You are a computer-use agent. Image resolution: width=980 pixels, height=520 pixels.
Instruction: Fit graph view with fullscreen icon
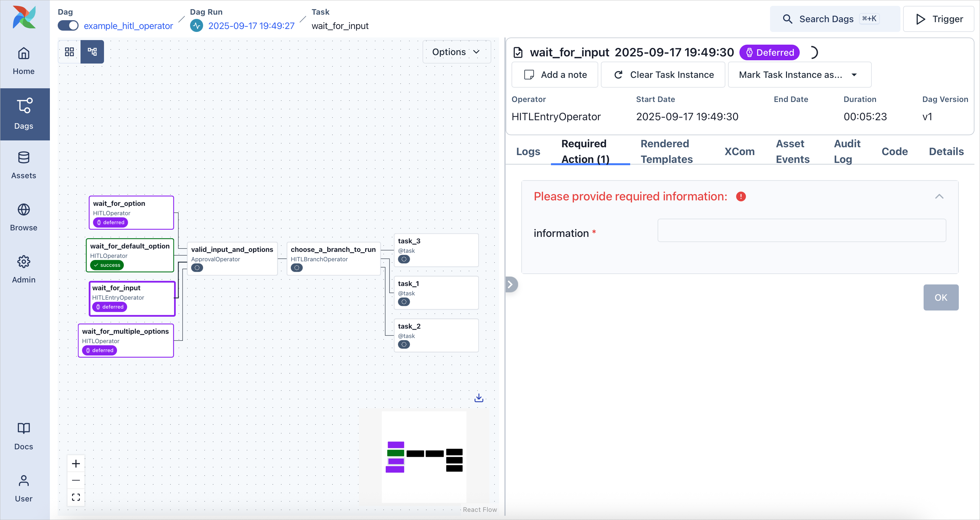click(76, 497)
